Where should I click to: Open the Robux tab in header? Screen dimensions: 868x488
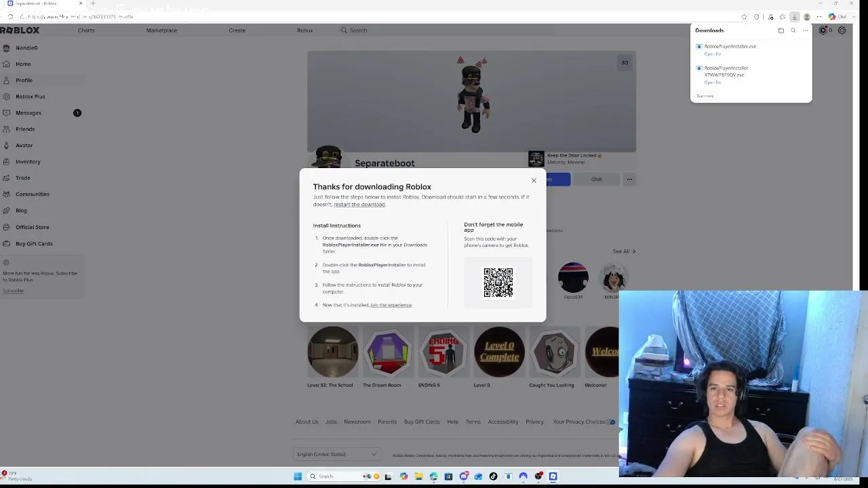[x=305, y=30]
